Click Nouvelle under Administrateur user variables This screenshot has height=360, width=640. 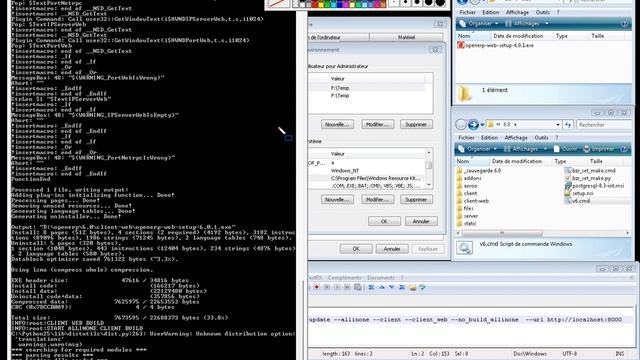tap(337, 124)
